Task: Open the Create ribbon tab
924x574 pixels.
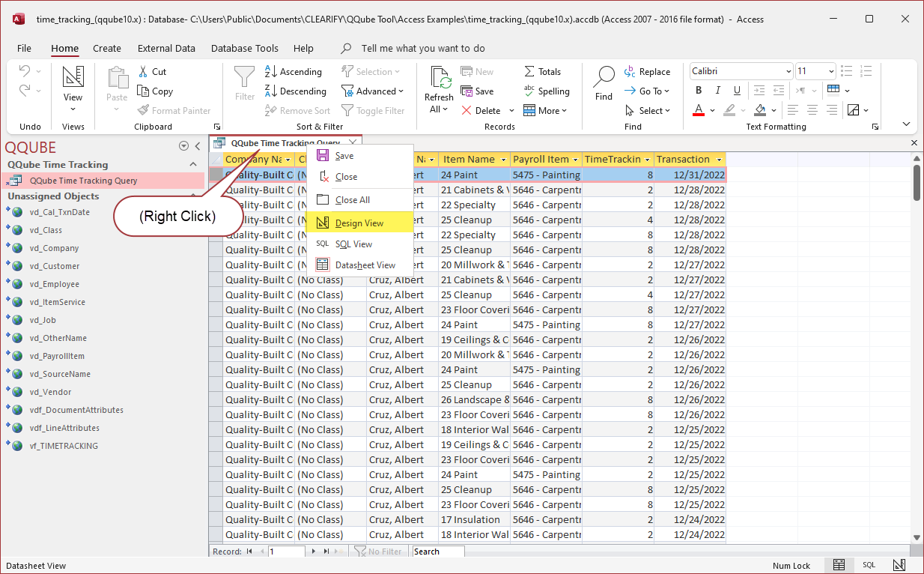Action: coord(107,48)
